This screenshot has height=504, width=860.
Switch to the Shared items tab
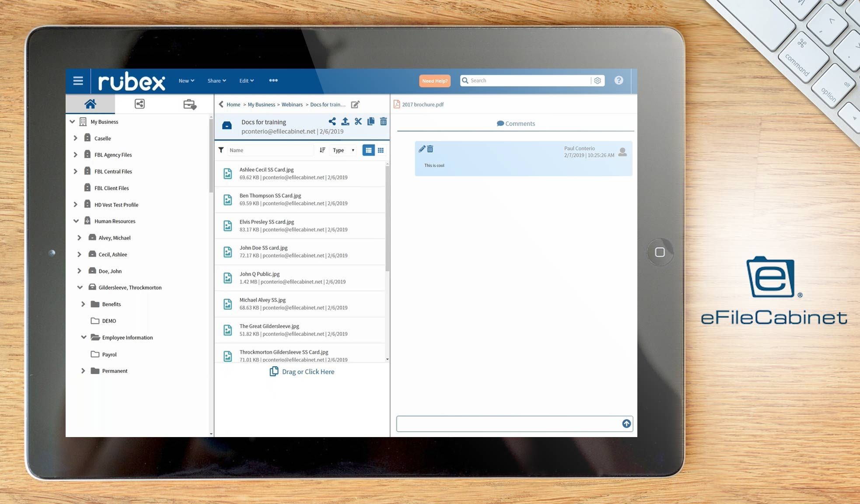(x=140, y=104)
